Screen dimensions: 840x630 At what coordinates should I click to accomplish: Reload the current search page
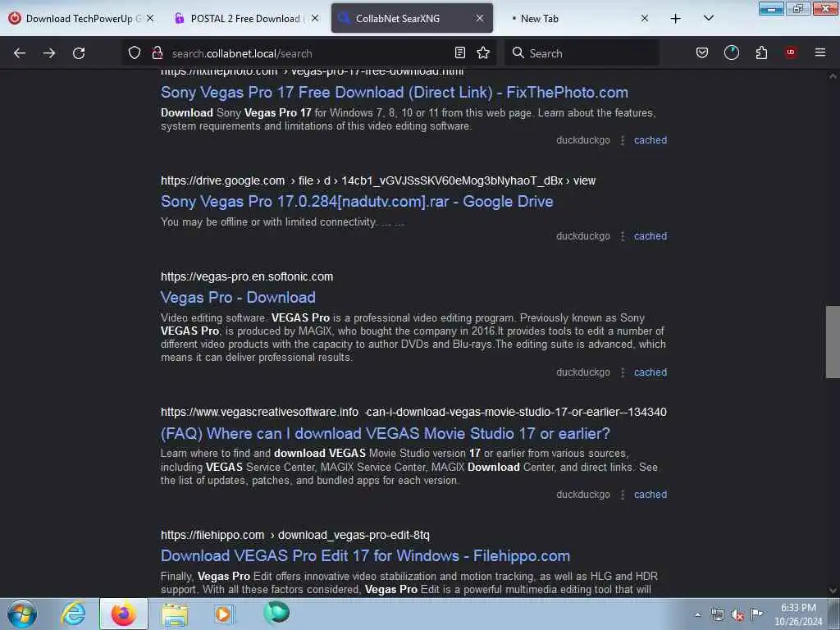coord(79,53)
